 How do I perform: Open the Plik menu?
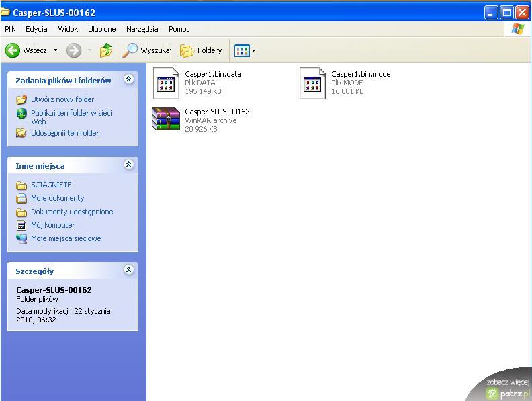(x=10, y=29)
